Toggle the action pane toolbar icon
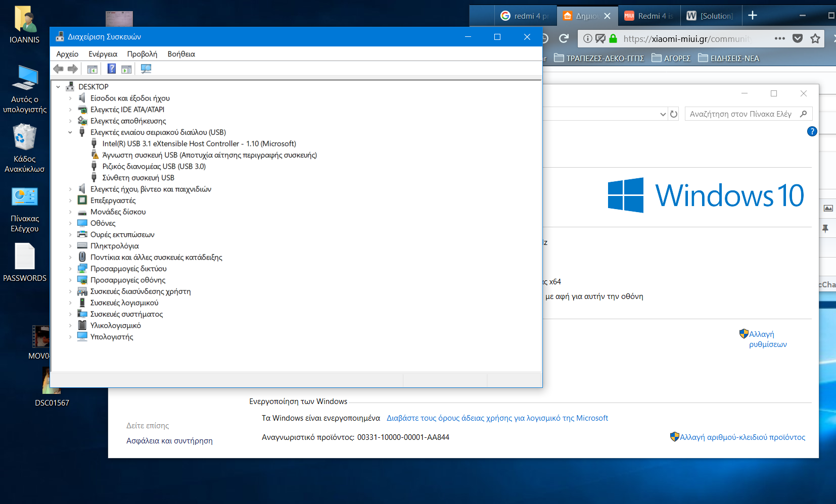 (x=126, y=69)
